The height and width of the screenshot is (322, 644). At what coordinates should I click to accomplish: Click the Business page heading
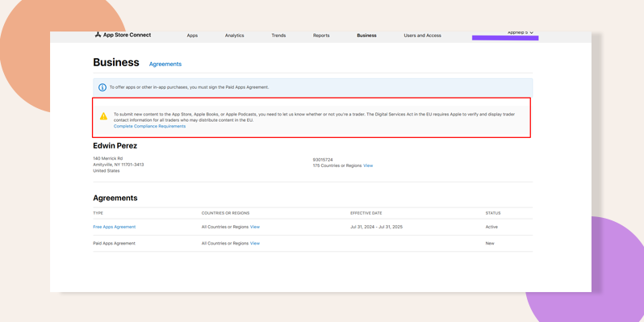click(x=116, y=62)
